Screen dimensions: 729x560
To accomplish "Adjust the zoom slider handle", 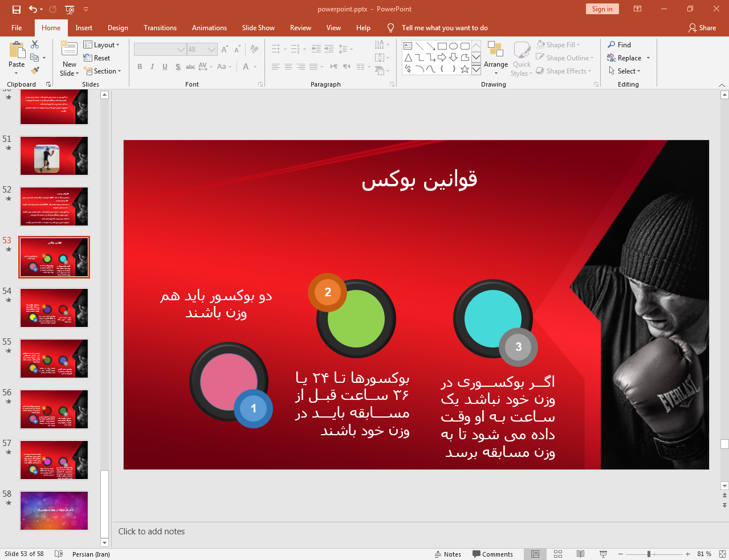I will 649,554.
